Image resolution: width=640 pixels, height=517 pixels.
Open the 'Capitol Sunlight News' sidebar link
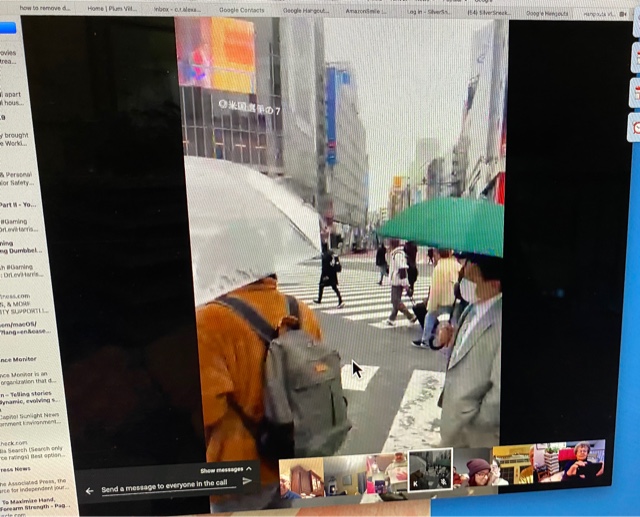[x=30, y=415]
